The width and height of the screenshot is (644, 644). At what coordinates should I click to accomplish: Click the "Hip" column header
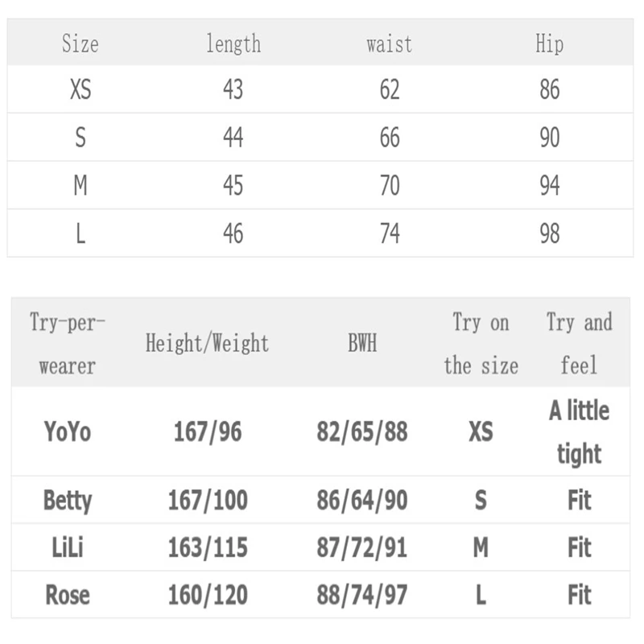pyautogui.click(x=549, y=43)
